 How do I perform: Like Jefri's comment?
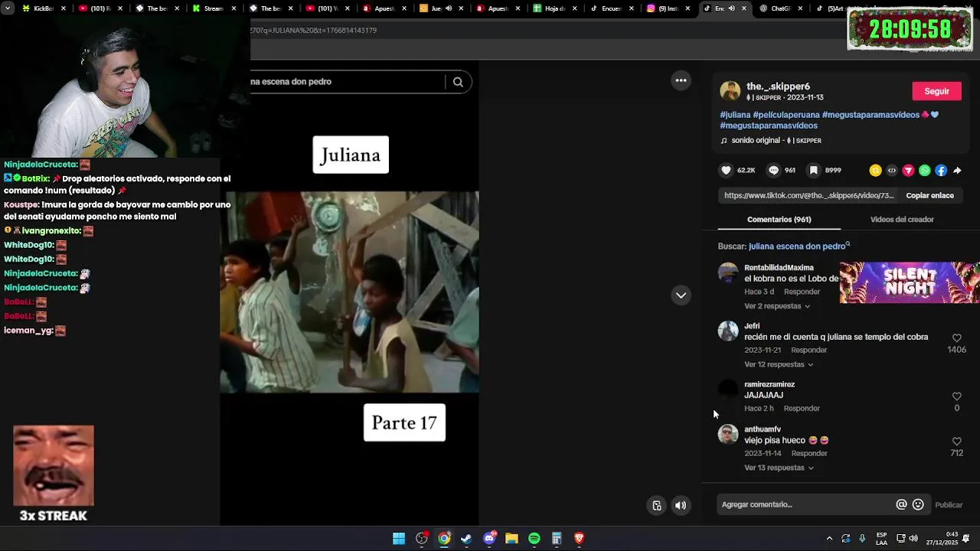tap(957, 337)
